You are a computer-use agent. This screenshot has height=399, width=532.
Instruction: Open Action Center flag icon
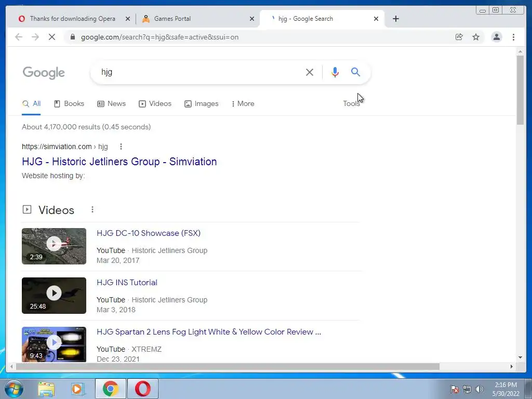454,389
